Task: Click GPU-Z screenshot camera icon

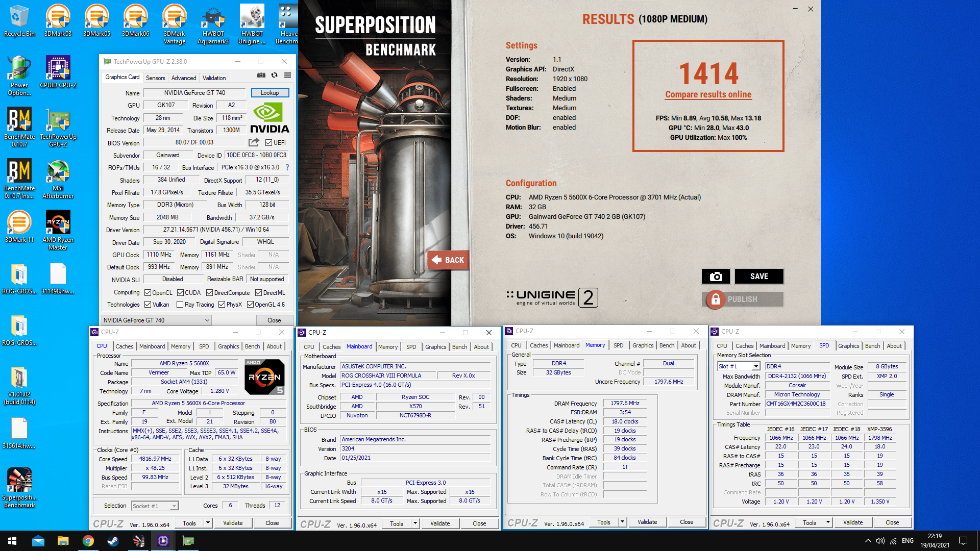Action: coord(261,75)
